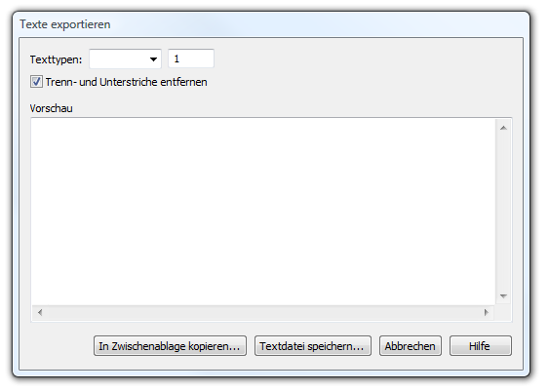549x392 pixels.
Task: Select the empty Texttypen combo box field
Action: 126,59
